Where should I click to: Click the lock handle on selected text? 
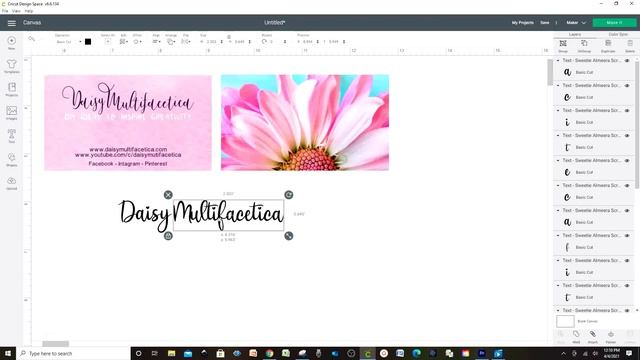(168, 236)
